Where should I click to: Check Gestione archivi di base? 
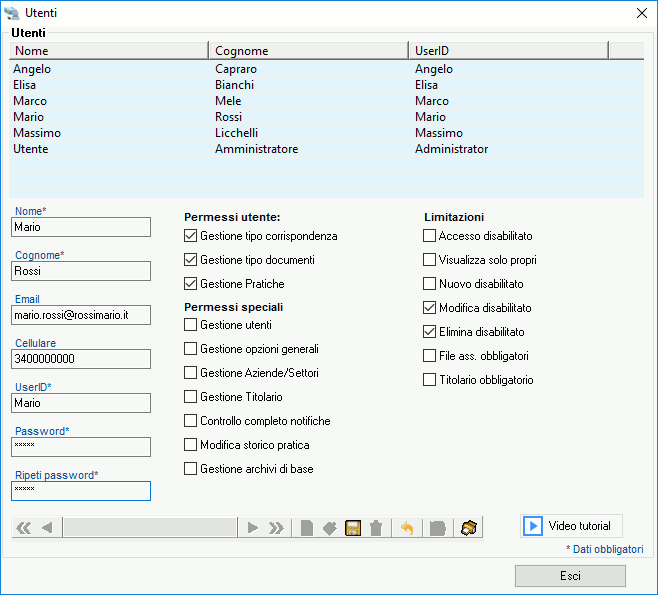tap(191, 468)
